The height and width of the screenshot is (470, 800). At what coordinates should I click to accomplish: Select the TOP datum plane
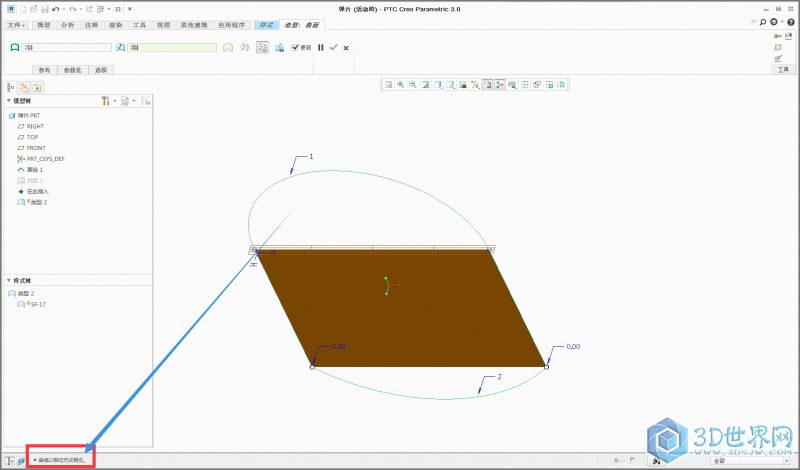[28, 137]
